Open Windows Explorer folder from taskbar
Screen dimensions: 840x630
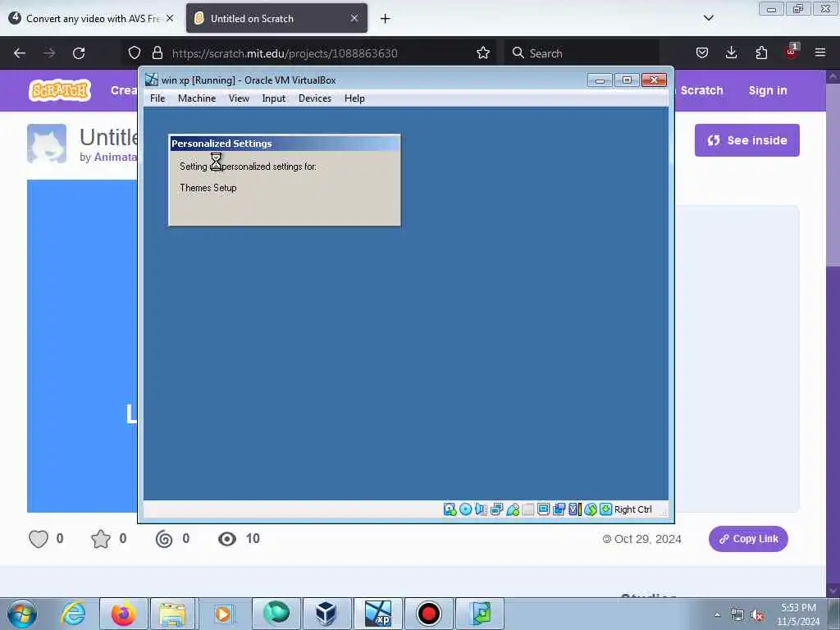tap(172, 614)
